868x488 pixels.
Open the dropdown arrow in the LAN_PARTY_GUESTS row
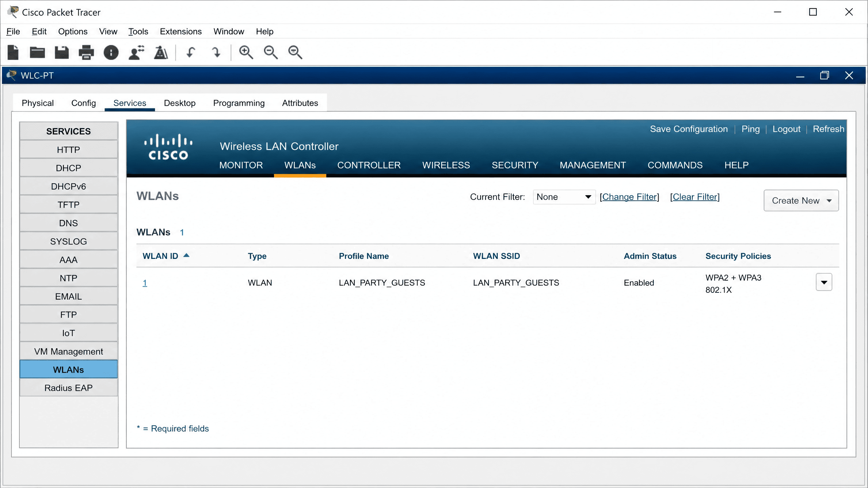pyautogui.click(x=824, y=282)
